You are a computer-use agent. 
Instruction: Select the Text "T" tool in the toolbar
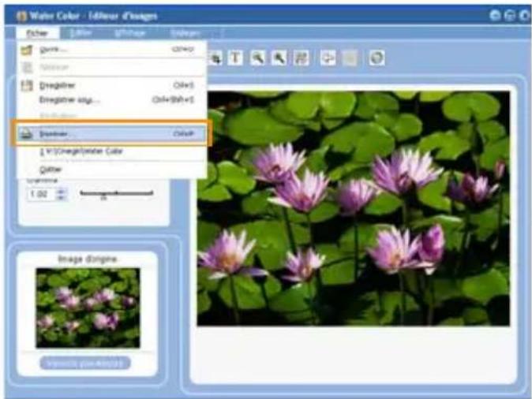[x=237, y=59]
